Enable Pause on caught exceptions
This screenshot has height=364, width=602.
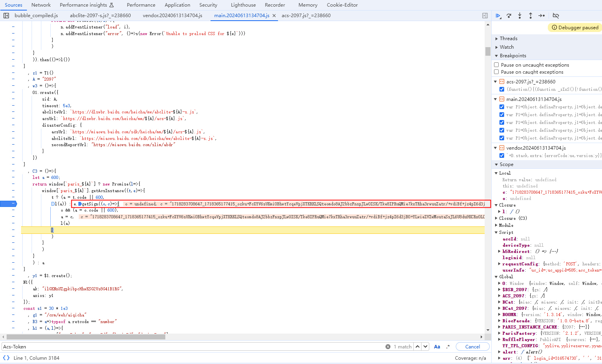point(496,72)
